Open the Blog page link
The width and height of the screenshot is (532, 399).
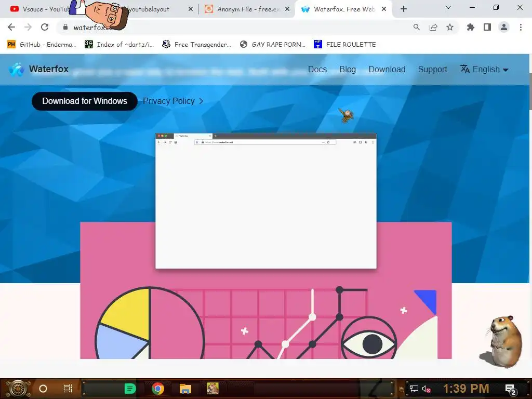click(348, 69)
